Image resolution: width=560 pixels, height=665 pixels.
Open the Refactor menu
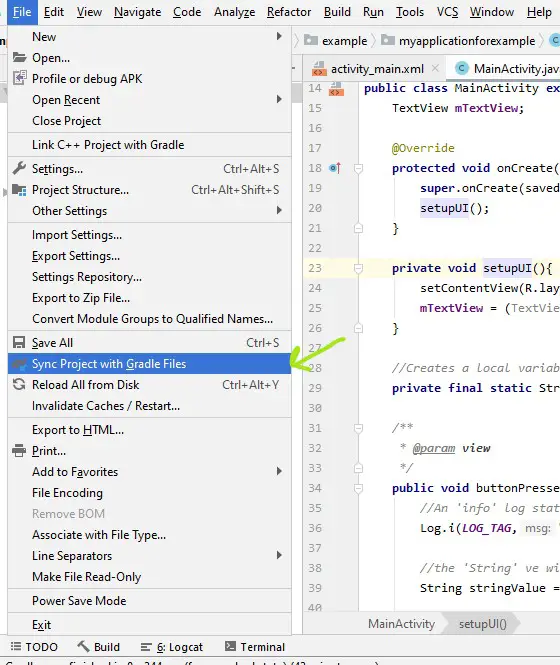point(289,12)
